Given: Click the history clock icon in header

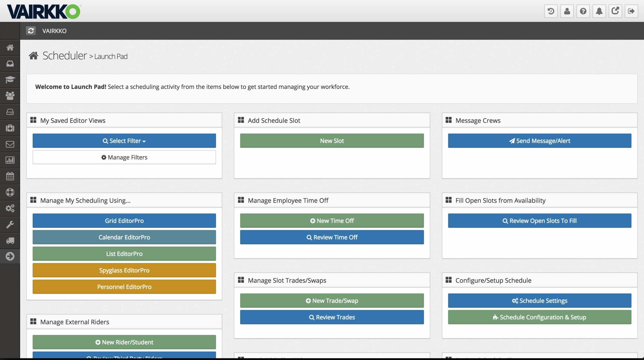Looking at the screenshot, I should [551, 11].
